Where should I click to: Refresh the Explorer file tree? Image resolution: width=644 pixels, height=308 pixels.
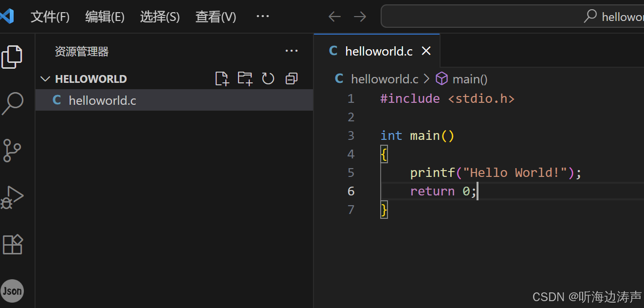click(268, 78)
